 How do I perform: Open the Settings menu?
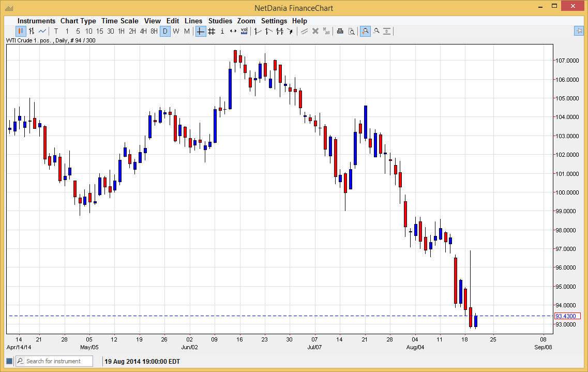point(274,21)
